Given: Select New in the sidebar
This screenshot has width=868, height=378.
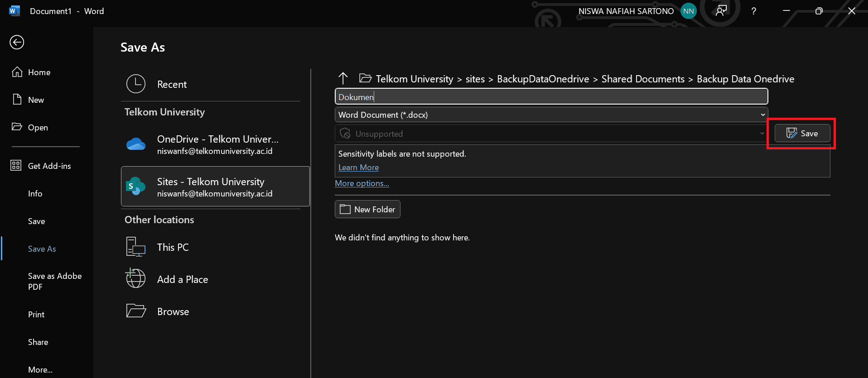Looking at the screenshot, I should coord(36,100).
